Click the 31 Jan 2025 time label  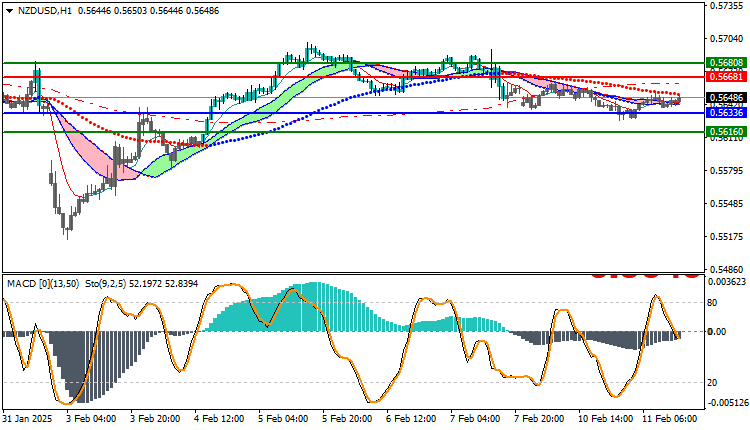(27, 419)
